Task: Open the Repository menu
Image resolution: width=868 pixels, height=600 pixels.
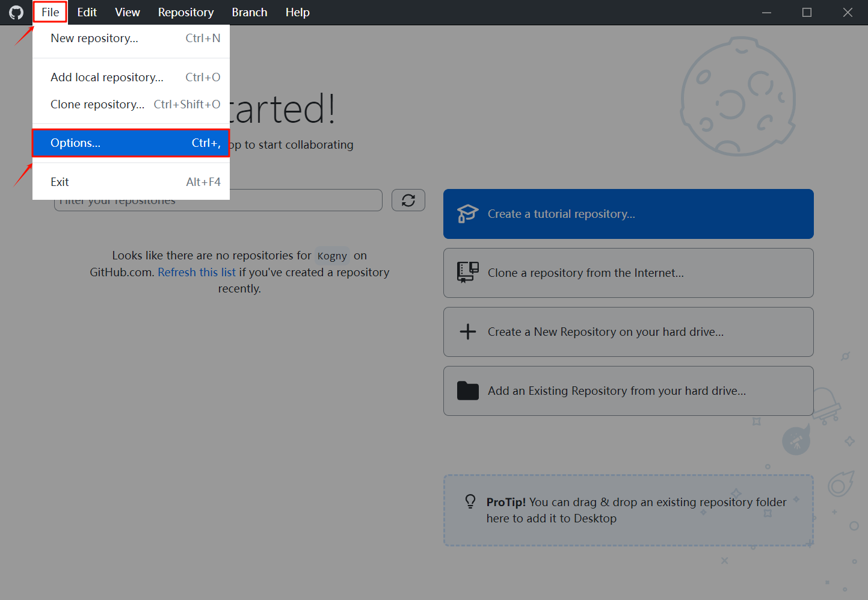Action: [186, 12]
